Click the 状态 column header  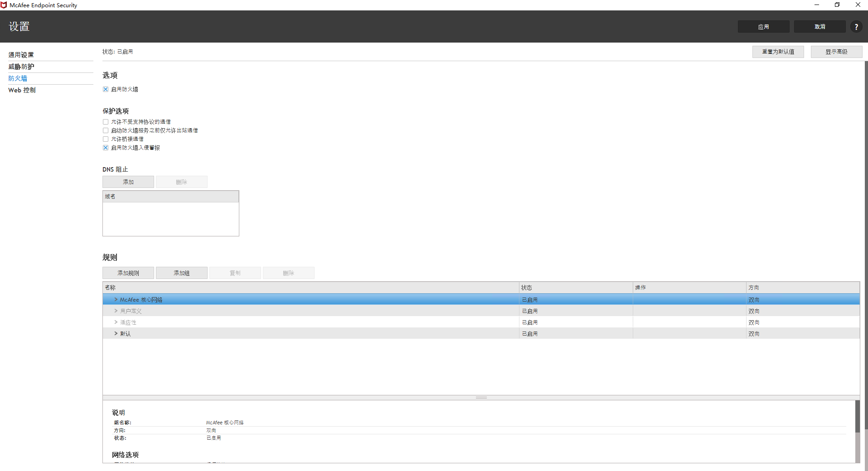576,288
